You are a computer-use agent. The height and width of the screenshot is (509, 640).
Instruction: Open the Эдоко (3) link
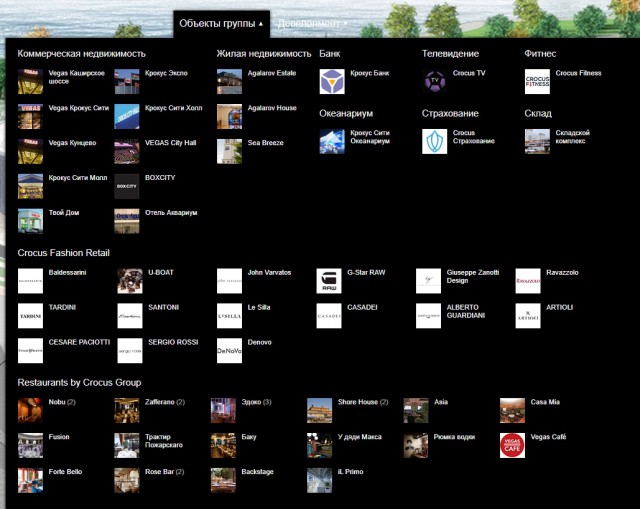256,402
